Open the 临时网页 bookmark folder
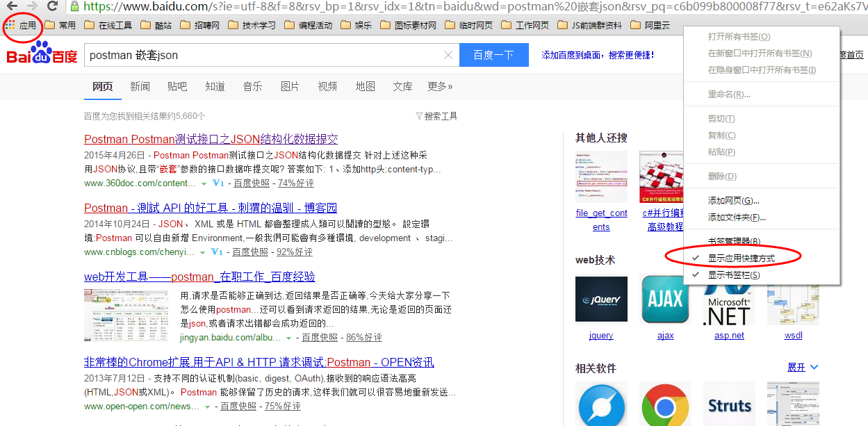This screenshot has height=426, width=868. (x=468, y=26)
